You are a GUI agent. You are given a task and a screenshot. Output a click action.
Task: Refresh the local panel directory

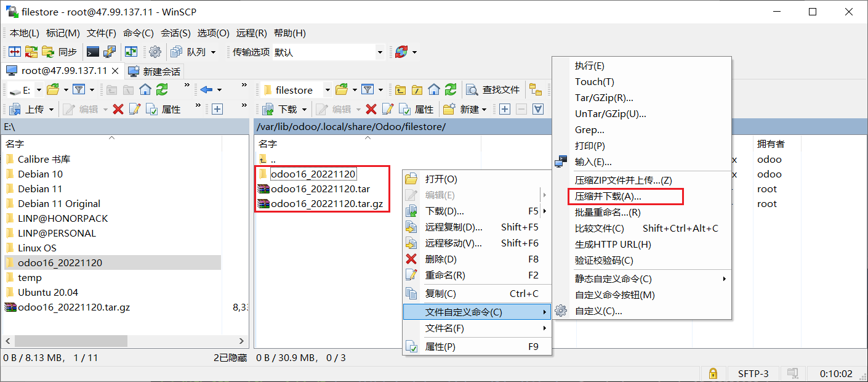161,90
